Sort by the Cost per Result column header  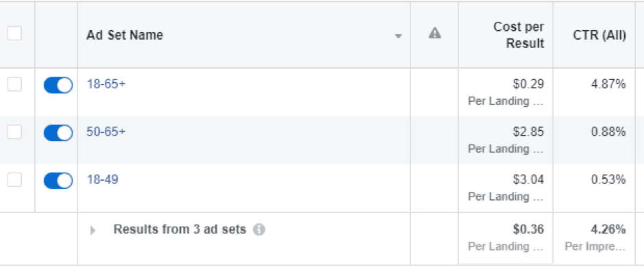(519, 35)
